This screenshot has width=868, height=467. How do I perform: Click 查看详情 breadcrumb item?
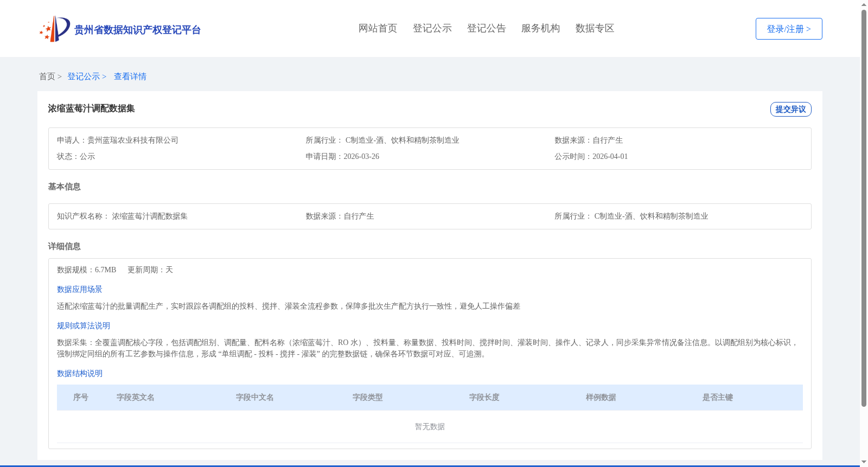click(x=130, y=76)
